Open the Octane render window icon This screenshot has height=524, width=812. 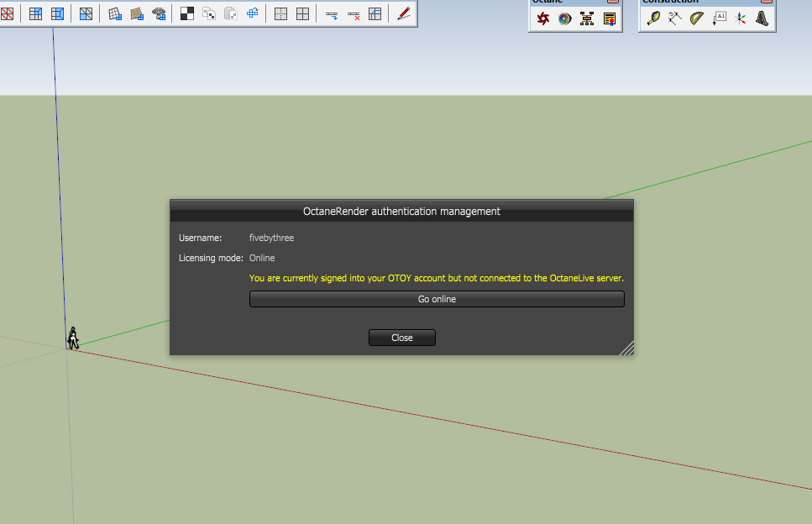[542, 19]
